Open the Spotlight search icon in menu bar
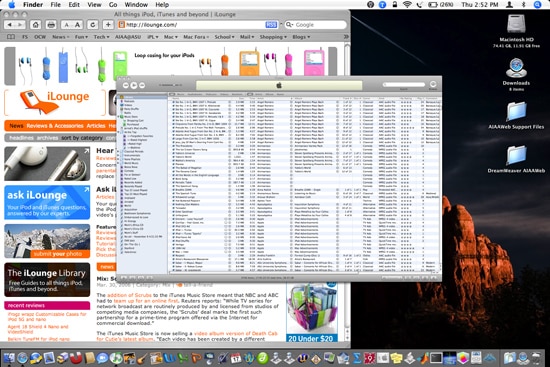This screenshot has height=367, width=550. (x=537, y=5)
